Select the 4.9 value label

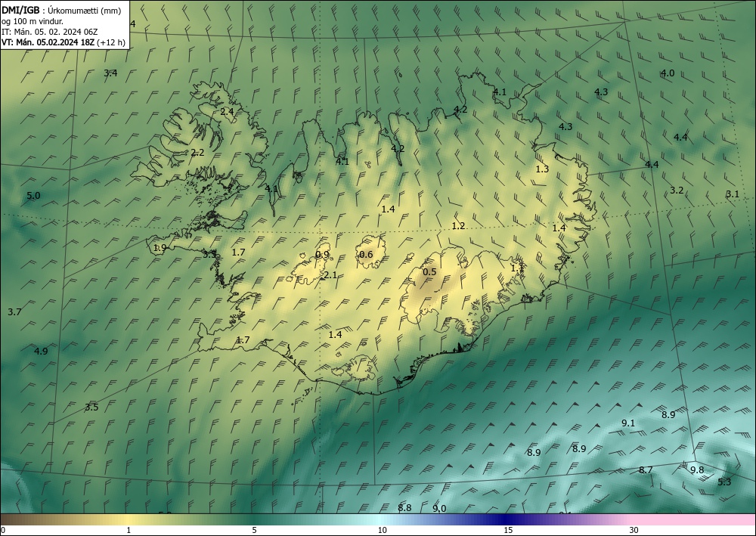[x=41, y=351]
